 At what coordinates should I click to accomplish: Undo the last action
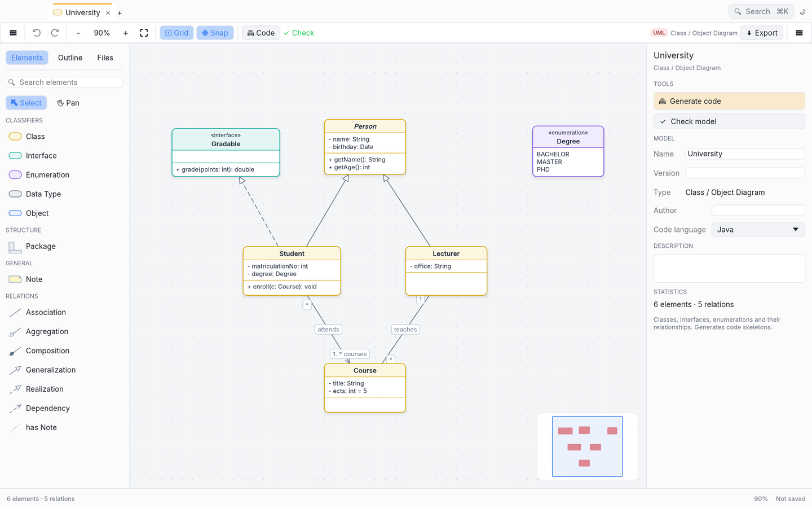pos(37,33)
